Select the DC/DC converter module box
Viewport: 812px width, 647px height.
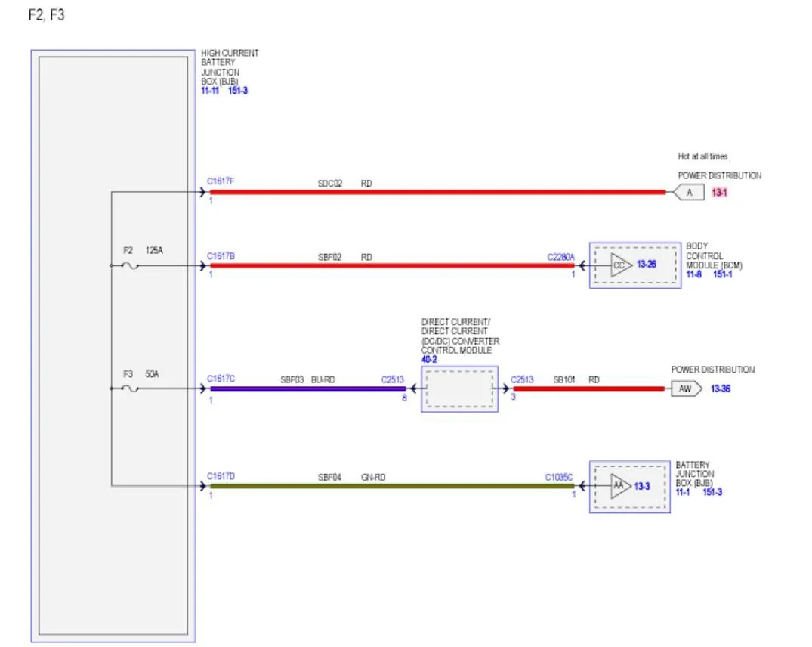point(459,389)
